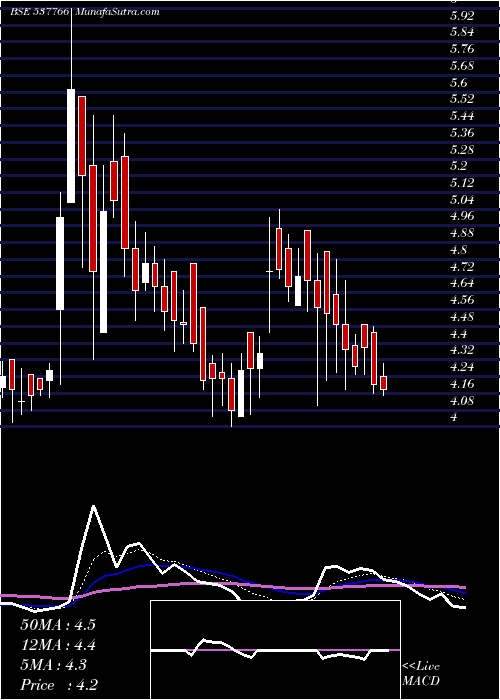Click the MunafaSutra.com watermark text
Screen dimensions: 500x700
pos(118,12)
